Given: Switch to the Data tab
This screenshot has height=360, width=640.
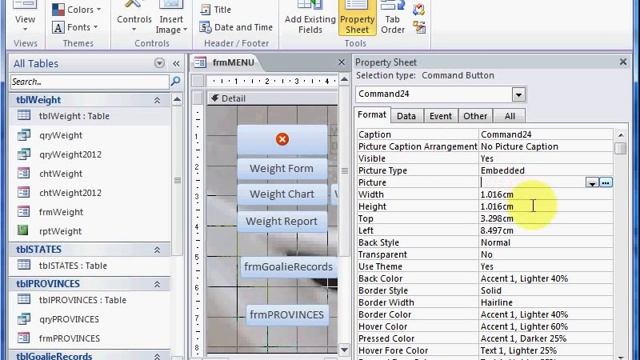Looking at the screenshot, I should coord(407,116).
